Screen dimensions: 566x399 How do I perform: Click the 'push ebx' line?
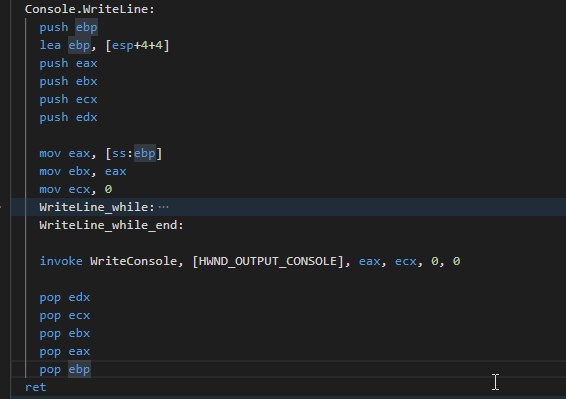[x=68, y=82]
